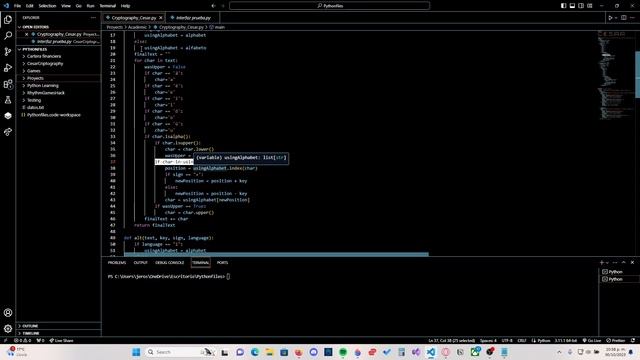
Task: Open the run button dropdown arrow
Action: [x=616, y=18]
